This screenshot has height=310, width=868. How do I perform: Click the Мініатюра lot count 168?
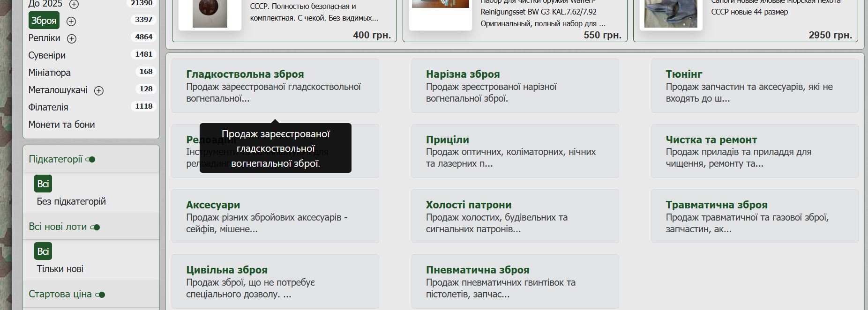click(146, 72)
